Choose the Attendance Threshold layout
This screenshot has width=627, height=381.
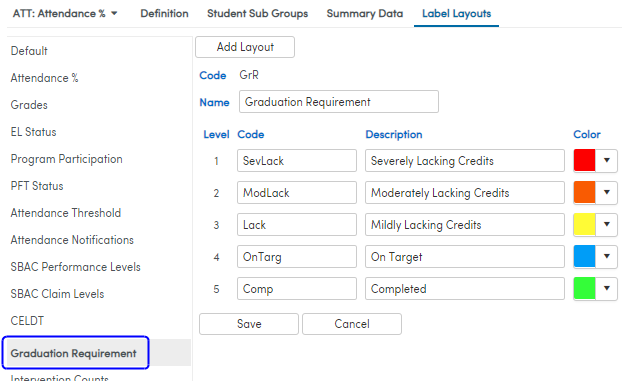66,213
